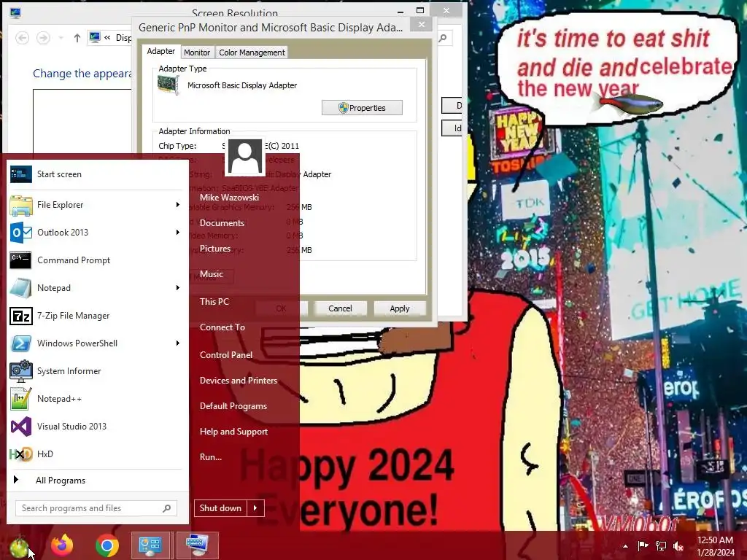747x560 pixels.
Task: Expand Windows PowerShell jump list arrow
Action: click(x=178, y=343)
